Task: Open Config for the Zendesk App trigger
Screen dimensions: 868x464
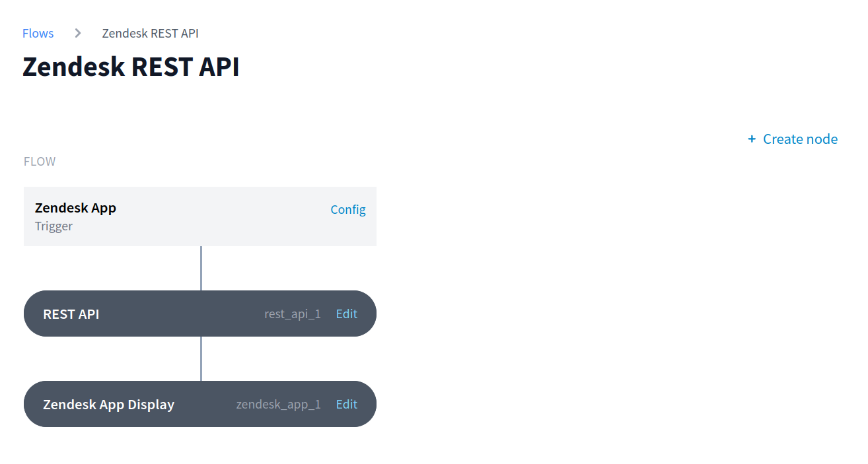Action: click(348, 209)
